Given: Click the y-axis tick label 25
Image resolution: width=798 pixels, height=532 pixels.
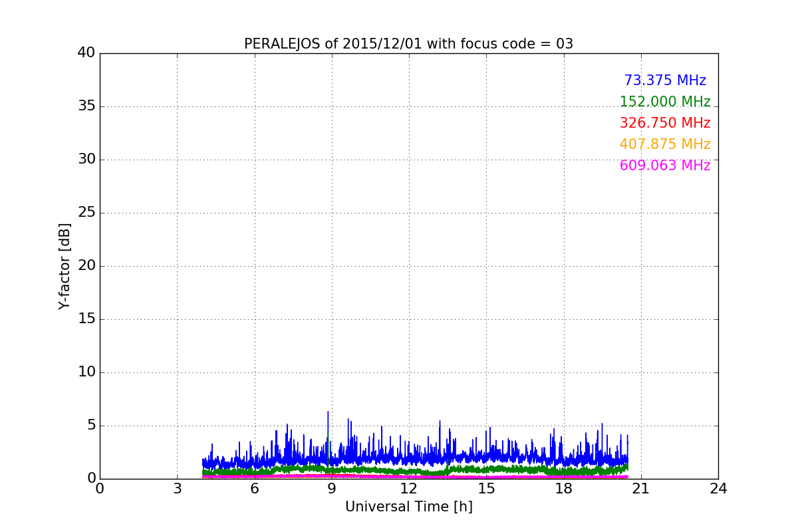Looking at the screenshot, I should (x=86, y=212).
